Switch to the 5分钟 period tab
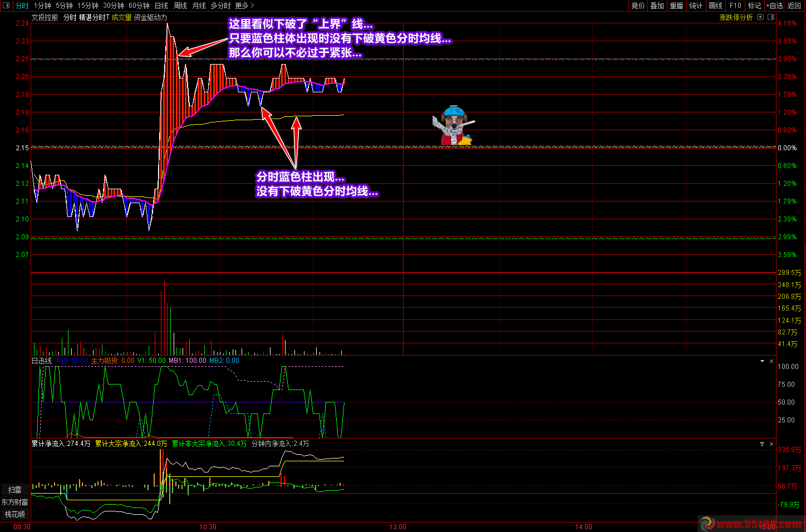 pyautogui.click(x=64, y=6)
